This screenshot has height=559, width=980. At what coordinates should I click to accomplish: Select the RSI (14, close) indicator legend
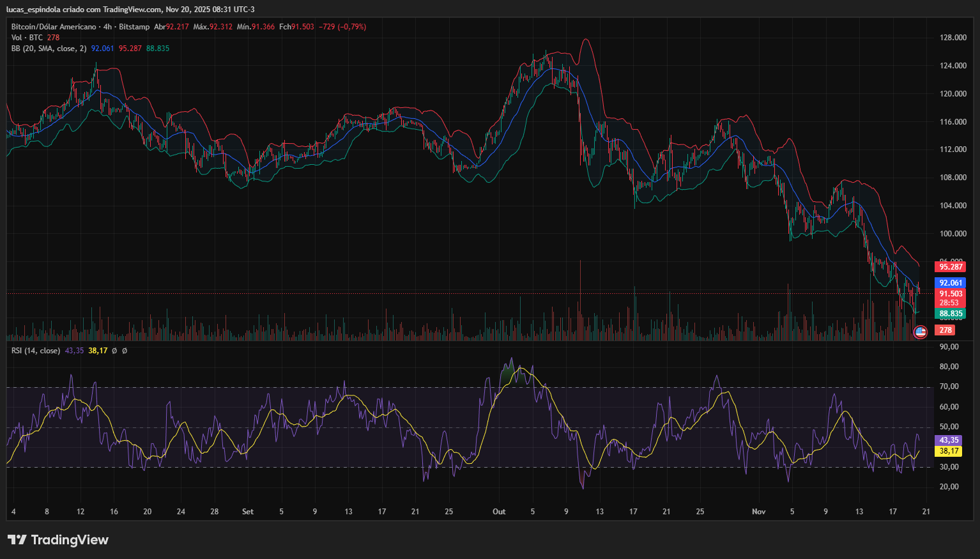(36, 351)
